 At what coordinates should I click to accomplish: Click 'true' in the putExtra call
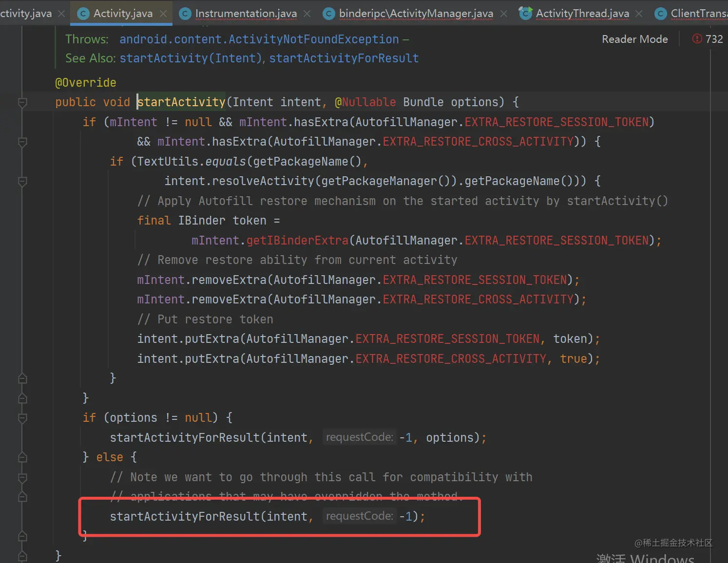click(574, 359)
